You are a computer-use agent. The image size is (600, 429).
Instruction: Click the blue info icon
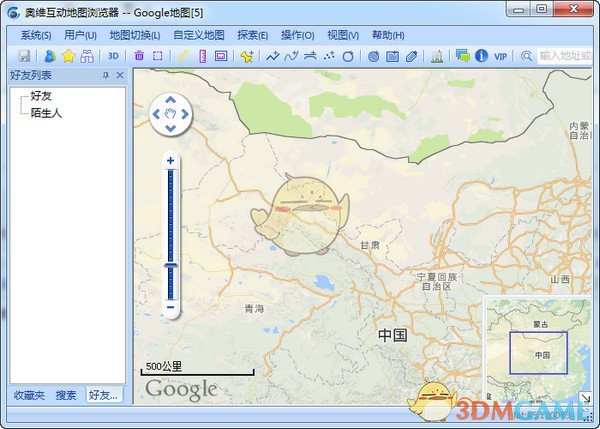[x=481, y=56]
